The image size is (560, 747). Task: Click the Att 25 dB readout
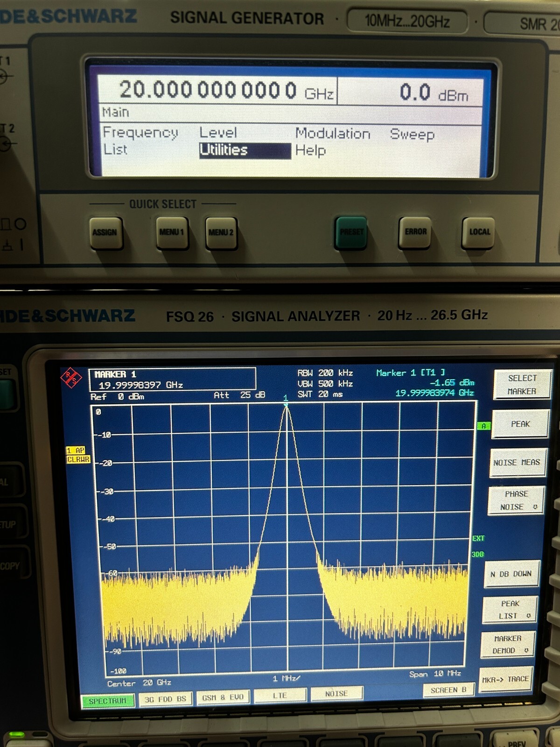[239, 395]
